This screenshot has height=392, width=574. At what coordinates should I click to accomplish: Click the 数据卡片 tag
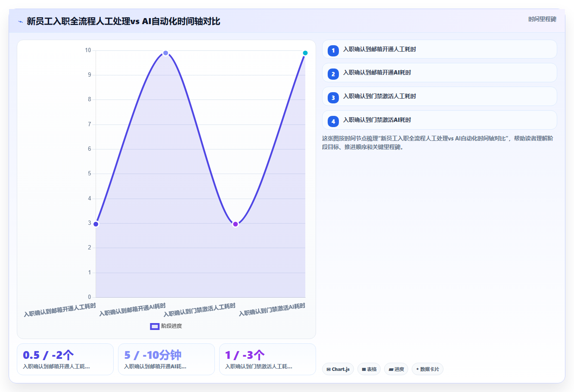point(428,369)
